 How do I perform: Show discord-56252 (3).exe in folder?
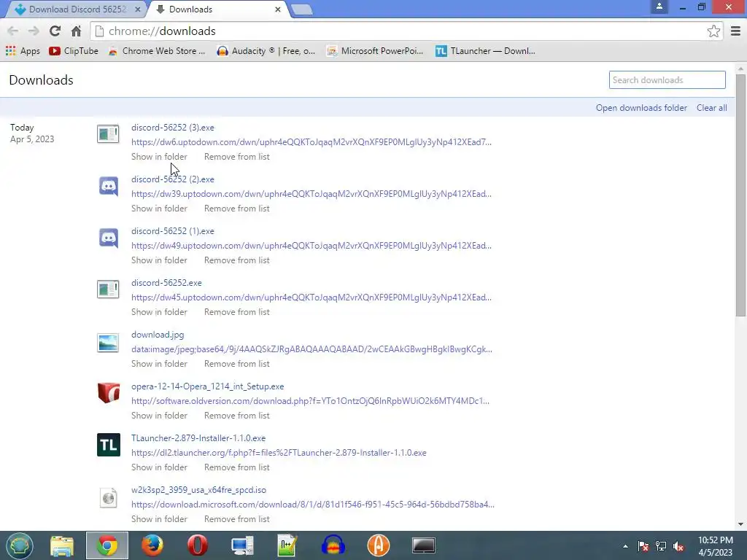click(159, 157)
